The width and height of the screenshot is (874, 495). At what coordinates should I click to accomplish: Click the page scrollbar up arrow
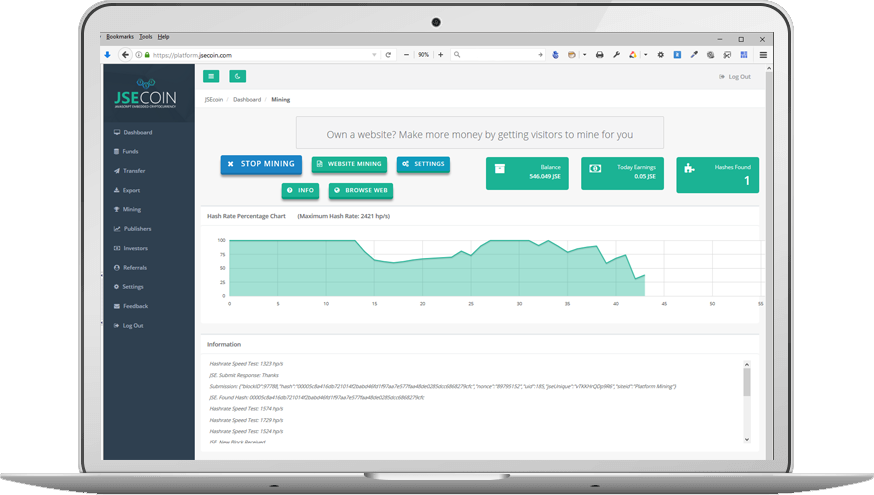click(x=769, y=69)
